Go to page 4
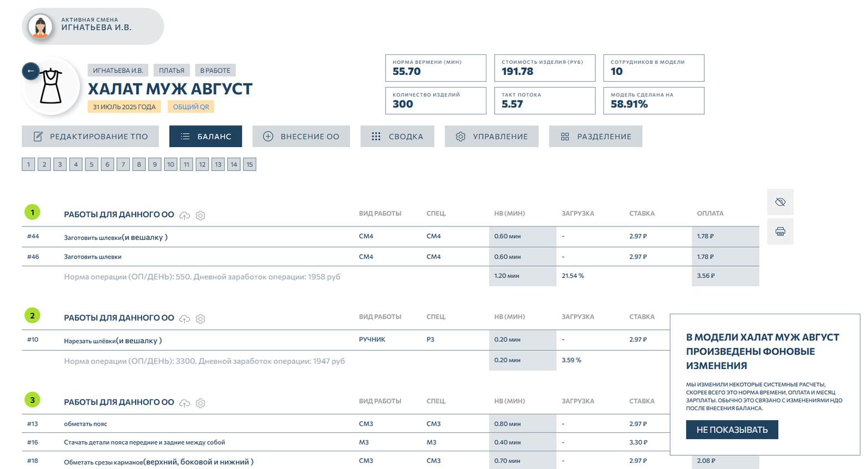This screenshot has height=469, width=868. click(x=76, y=164)
